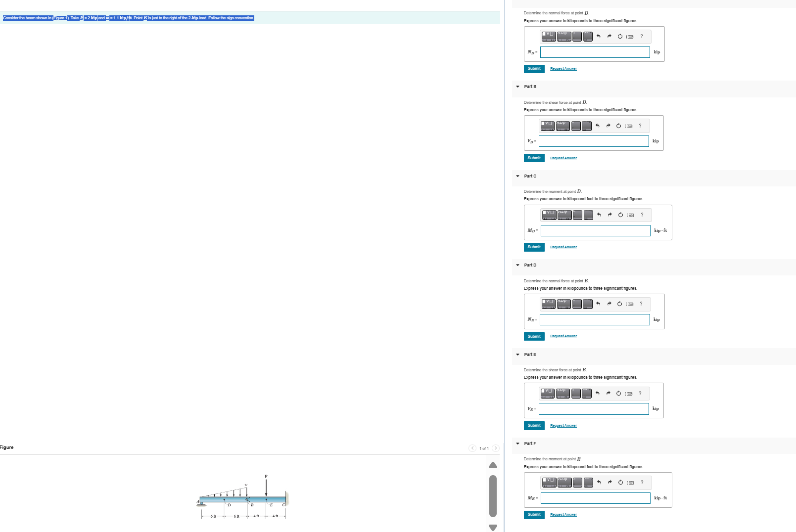Viewport: 796px width, 532px height.
Task: Reset the N_D answer field
Action: pyautogui.click(x=620, y=36)
